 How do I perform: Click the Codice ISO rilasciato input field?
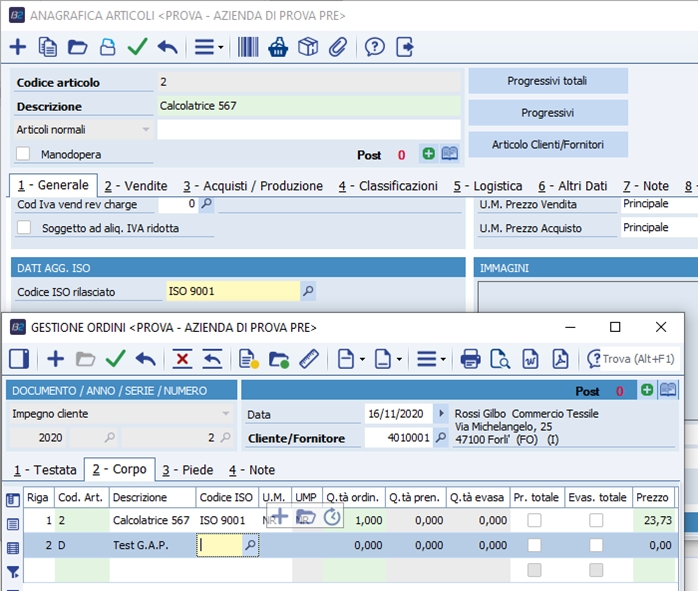coord(232,291)
